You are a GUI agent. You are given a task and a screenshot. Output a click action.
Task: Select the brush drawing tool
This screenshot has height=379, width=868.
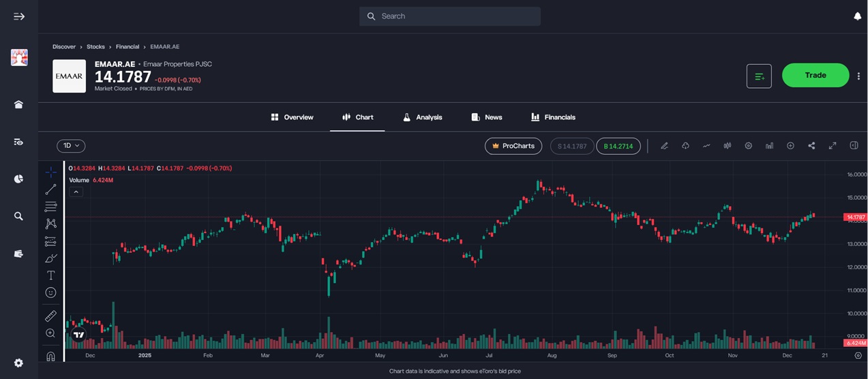coord(50,258)
